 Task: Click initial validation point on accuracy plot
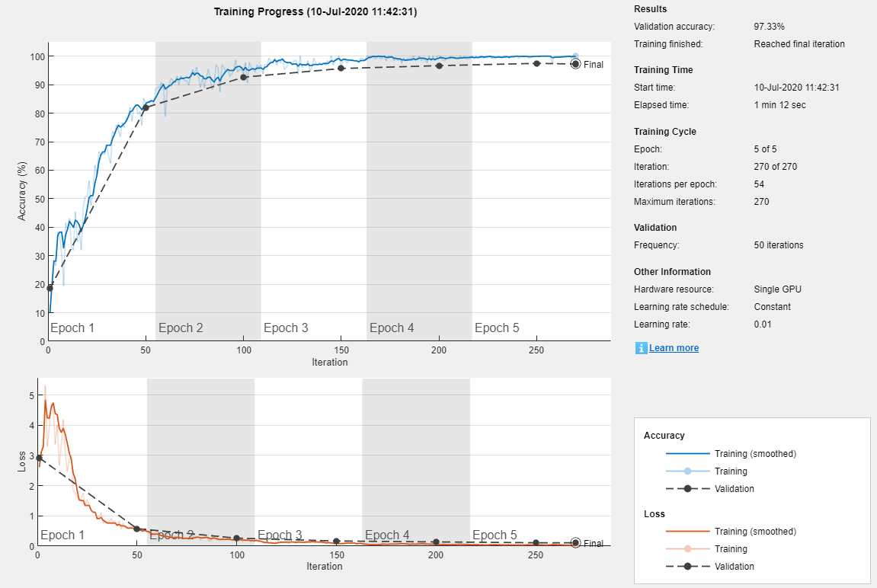coord(50,288)
